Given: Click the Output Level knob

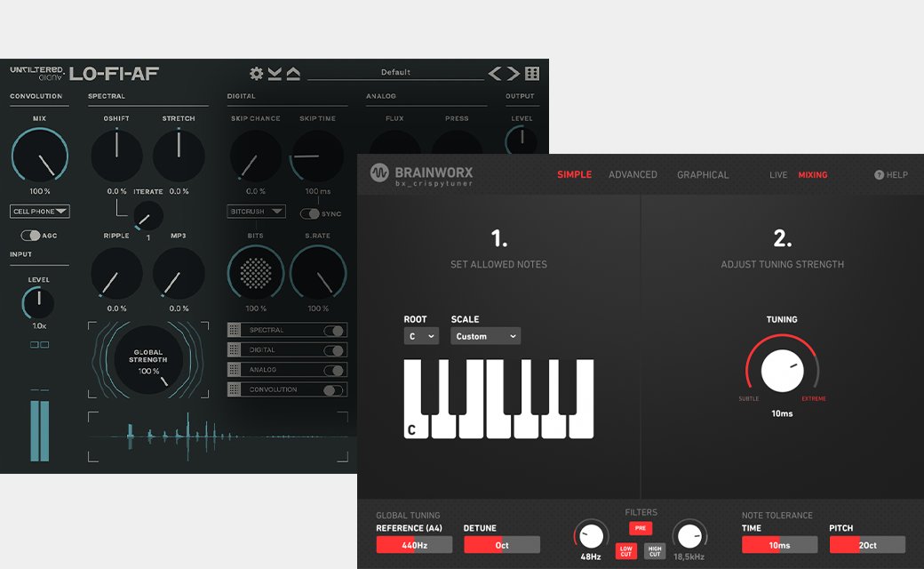Looking at the screenshot, I should point(522,141).
